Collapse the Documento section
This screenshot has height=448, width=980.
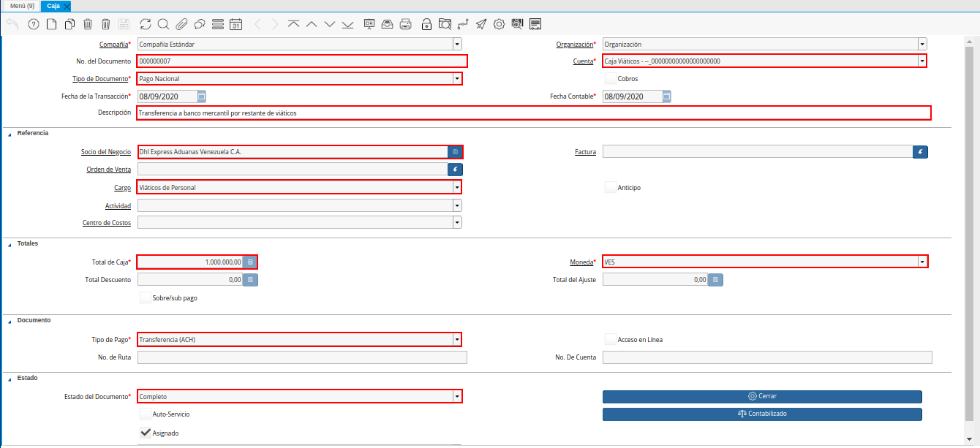[10, 321]
